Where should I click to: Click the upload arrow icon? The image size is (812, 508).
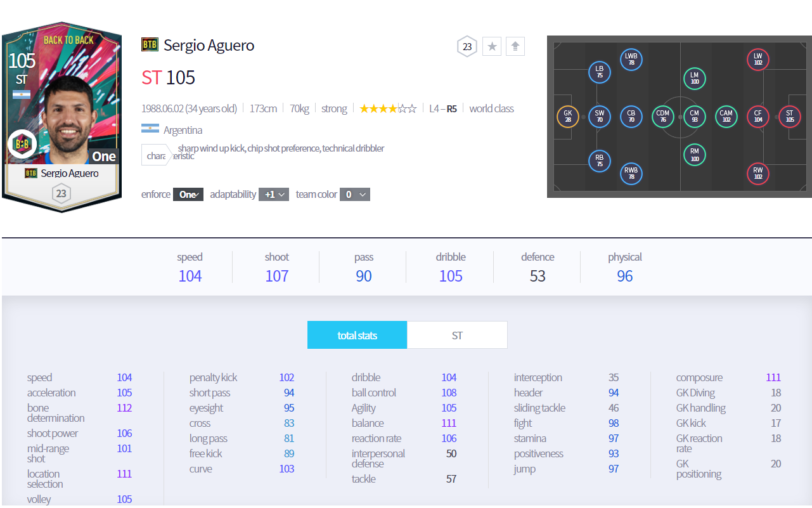pyautogui.click(x=515, y=46)
